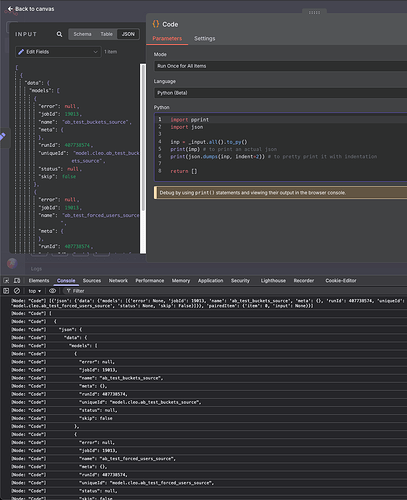Screen dimensions: 407x500
Task: Open the Network tab in DevTools
Action: coord(118,281)
